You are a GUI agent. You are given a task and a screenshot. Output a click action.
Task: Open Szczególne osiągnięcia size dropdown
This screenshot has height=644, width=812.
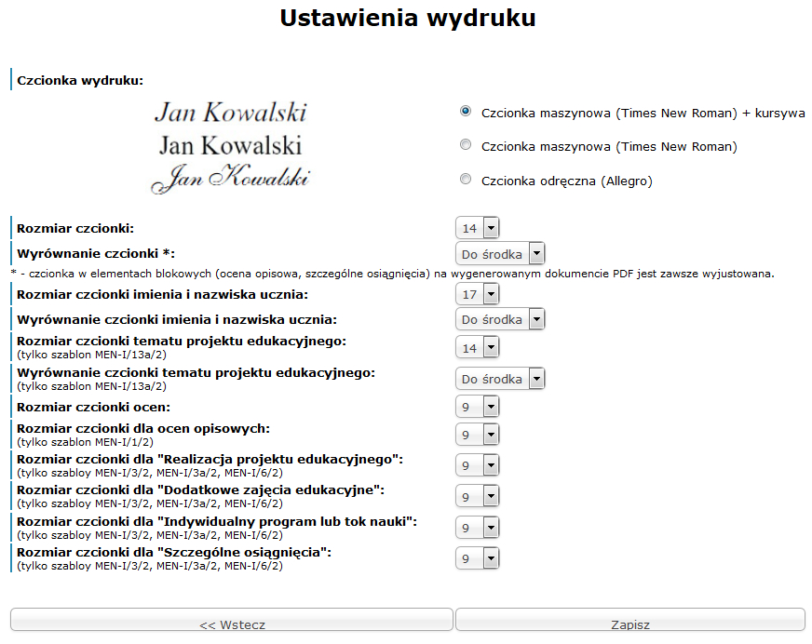click(x=478, y=558)
